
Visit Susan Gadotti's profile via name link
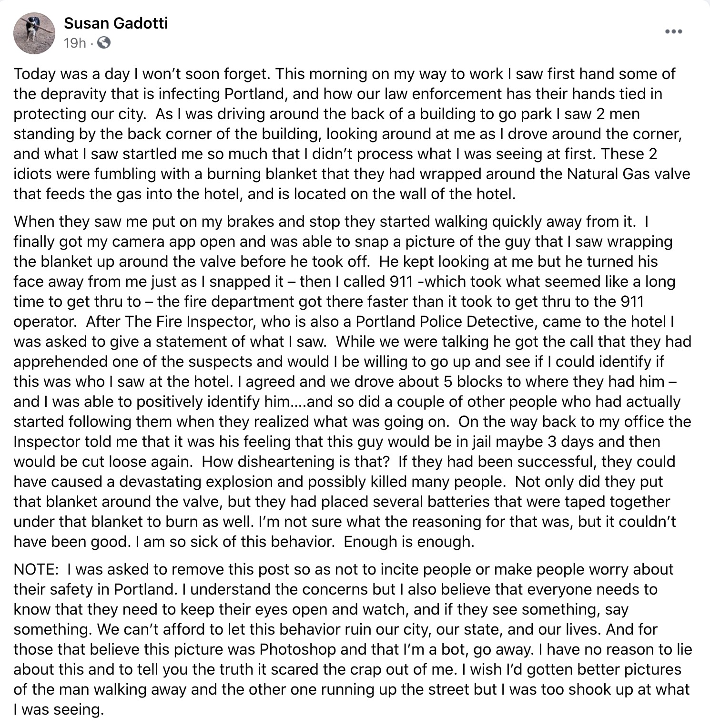116,23
